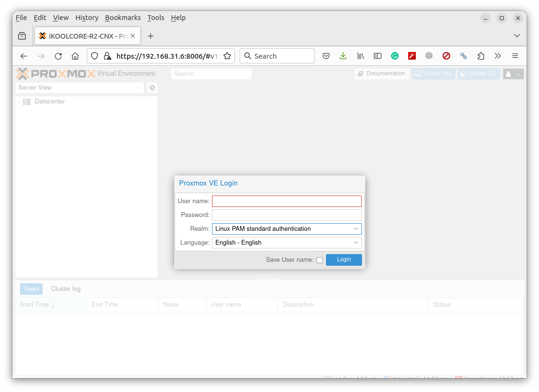Click the user account icon button
The width and height of the screenshot is (539, 392).
[513, 74]
